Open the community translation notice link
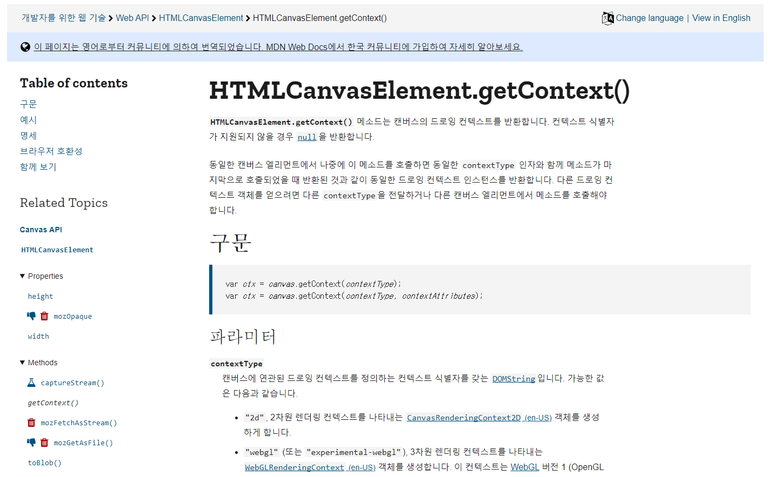Image resolution: width=768 pixels, height=477 pixels. pos(278,47)
